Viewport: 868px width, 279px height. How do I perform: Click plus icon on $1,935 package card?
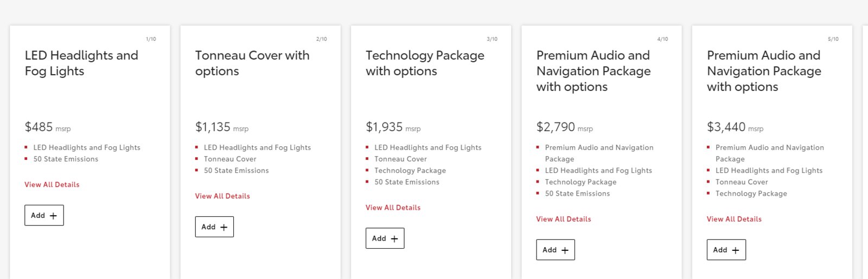(x=394, y=239)
